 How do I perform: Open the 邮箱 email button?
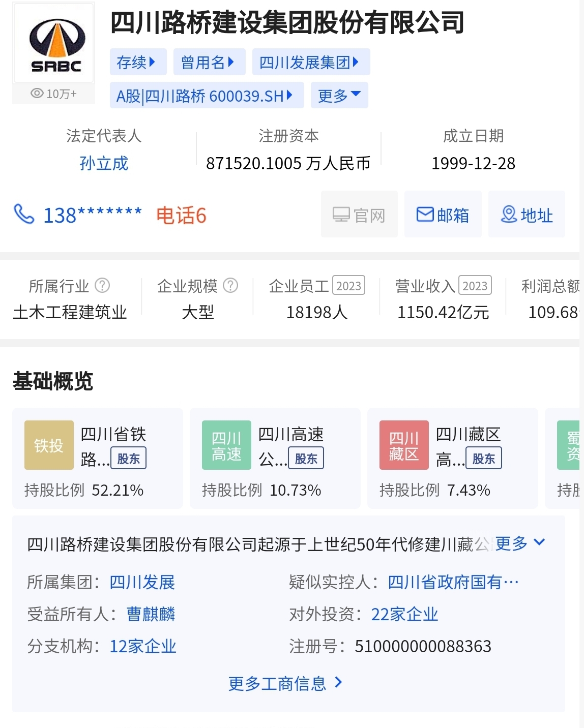[443, 214]
